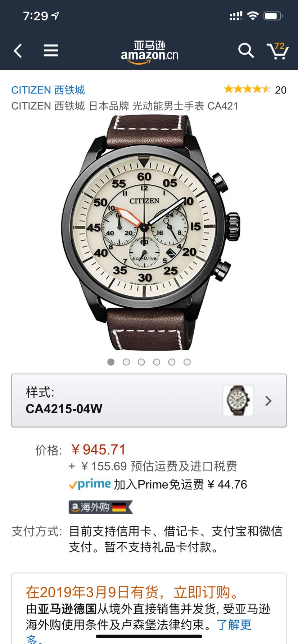The image size is (298, 644).
Task: Open the CITIZEN 西铁城 brand link
Action: coord(48,90)
